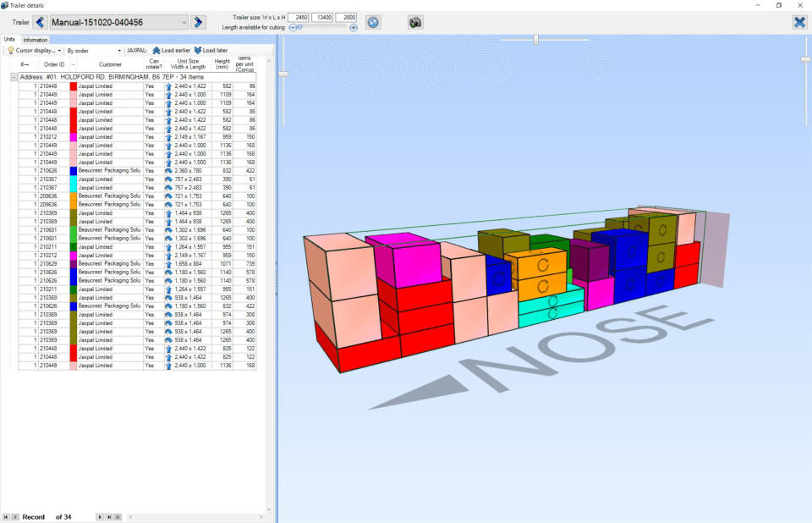Open the Cursor display dropdown

tap(35, 50)
